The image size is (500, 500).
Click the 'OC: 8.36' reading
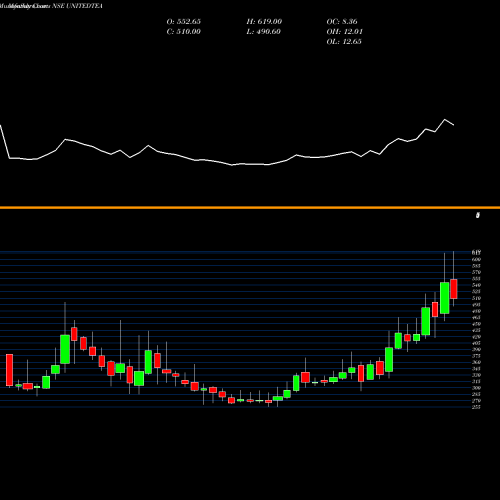coord(342,22)
